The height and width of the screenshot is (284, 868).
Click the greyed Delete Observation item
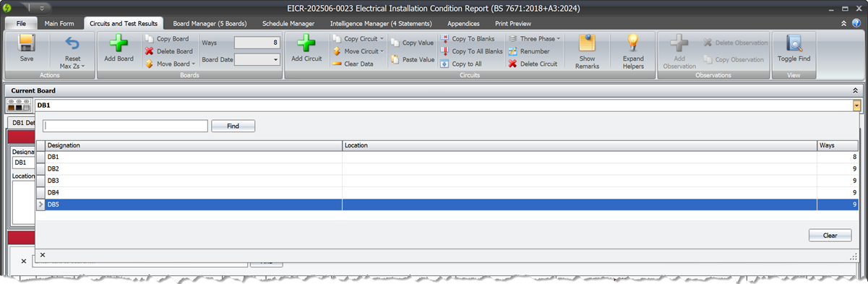pyautogui.click(x=735, y=43)
